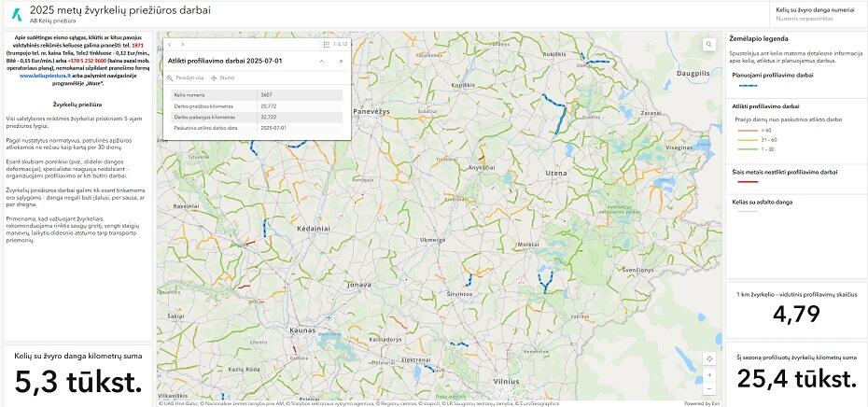Zoom out the map with minus

point(709,388)
